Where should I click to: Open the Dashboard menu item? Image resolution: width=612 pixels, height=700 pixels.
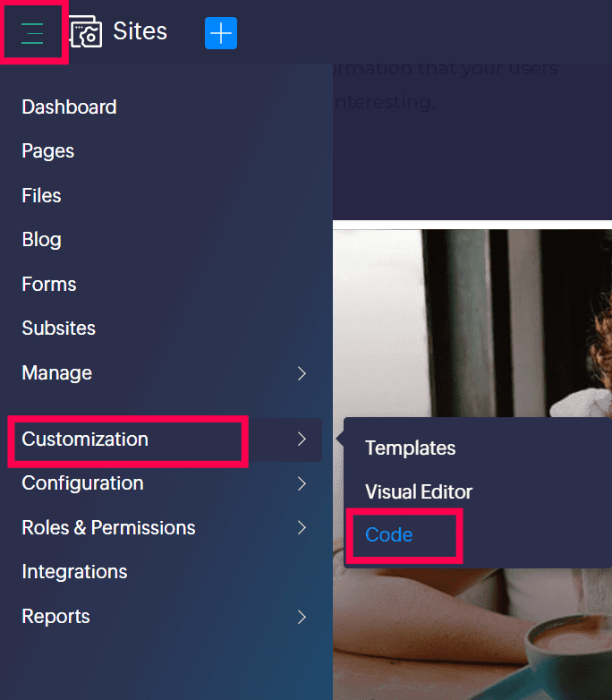tap(69, 107)
